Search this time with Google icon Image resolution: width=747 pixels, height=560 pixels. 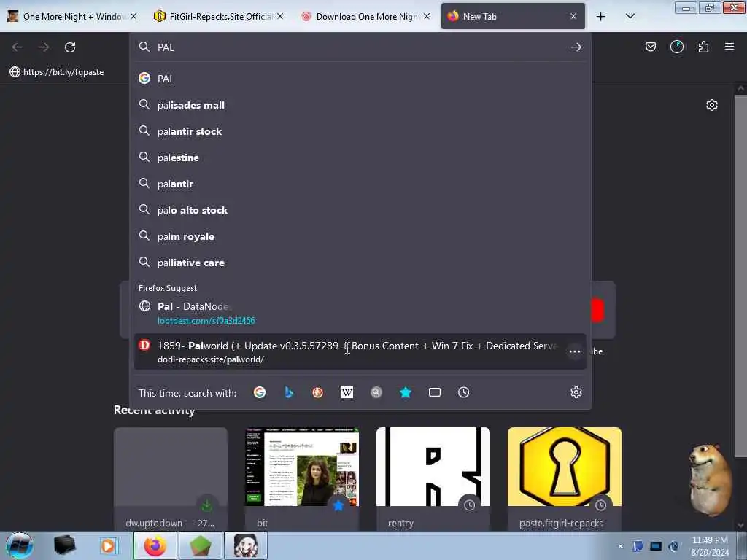point(260,392)
